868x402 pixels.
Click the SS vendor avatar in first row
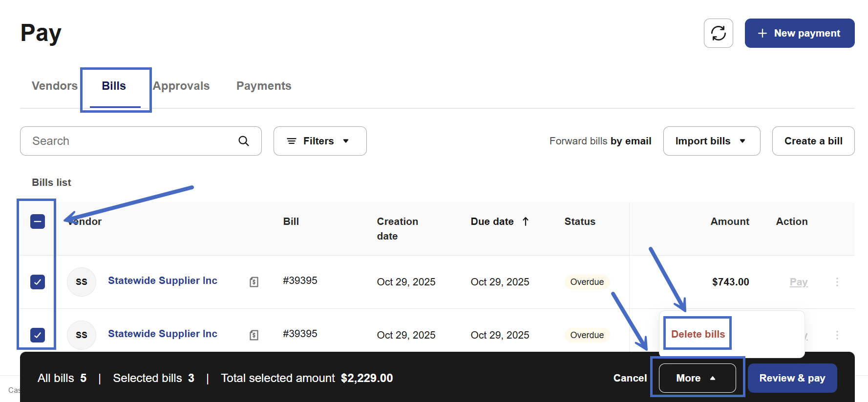coord(82,282)
